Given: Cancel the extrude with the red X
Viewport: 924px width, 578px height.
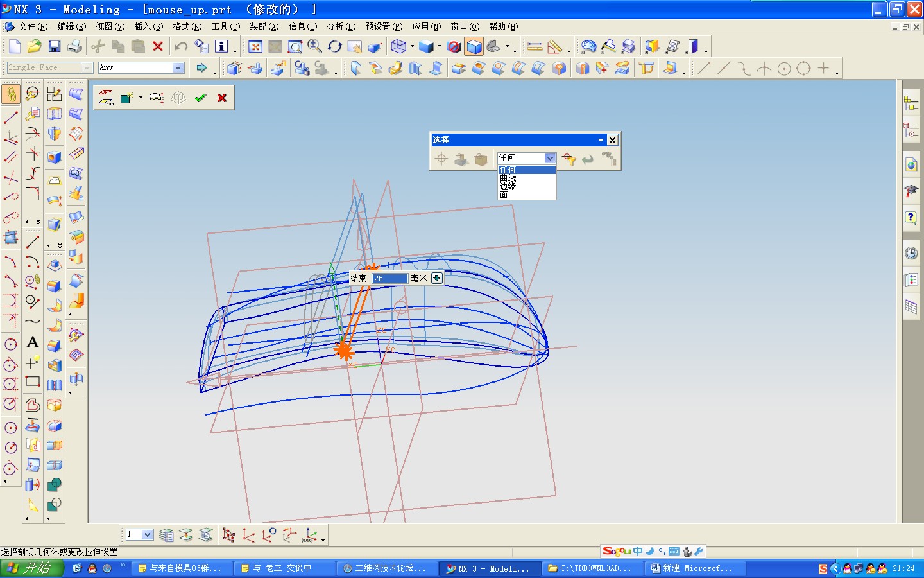Looking at the screenshot, I should tap(222, 98).
